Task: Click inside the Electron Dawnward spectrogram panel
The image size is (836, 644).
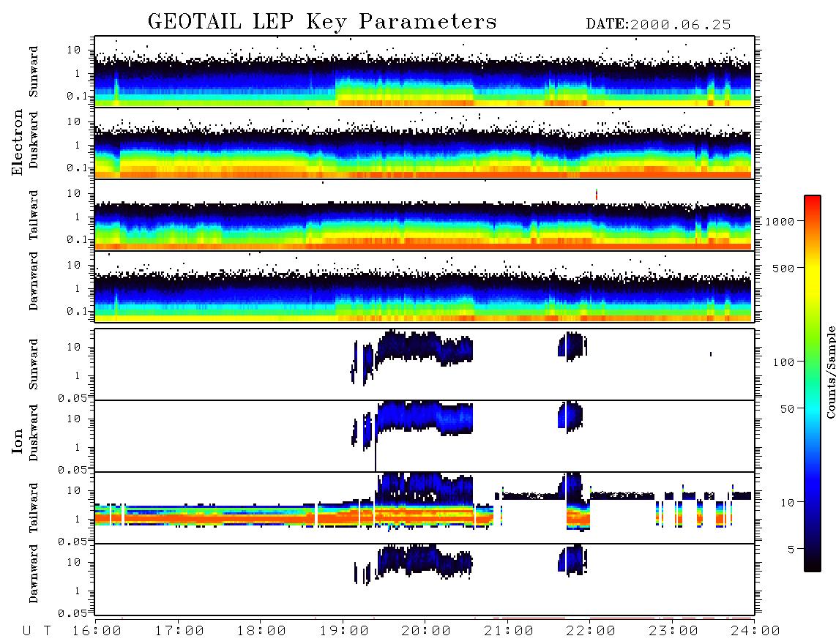Action: click(x=425, y=286)
